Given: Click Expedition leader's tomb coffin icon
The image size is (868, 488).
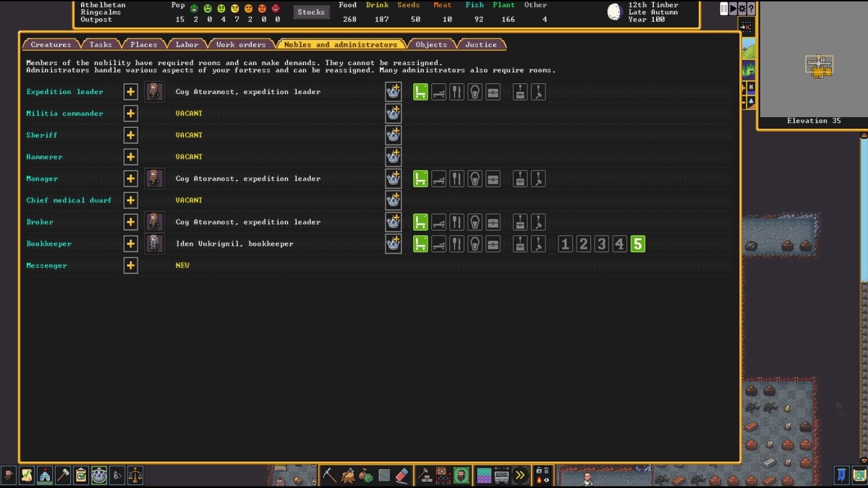Looking at the screenshot, I should (475, 92).
